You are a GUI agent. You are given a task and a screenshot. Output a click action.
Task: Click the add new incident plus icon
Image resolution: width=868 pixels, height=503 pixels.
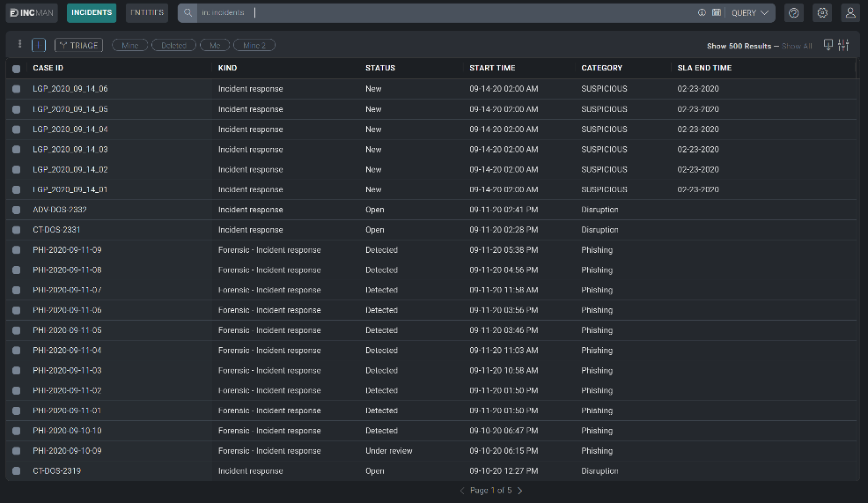[x=38, y=45]
